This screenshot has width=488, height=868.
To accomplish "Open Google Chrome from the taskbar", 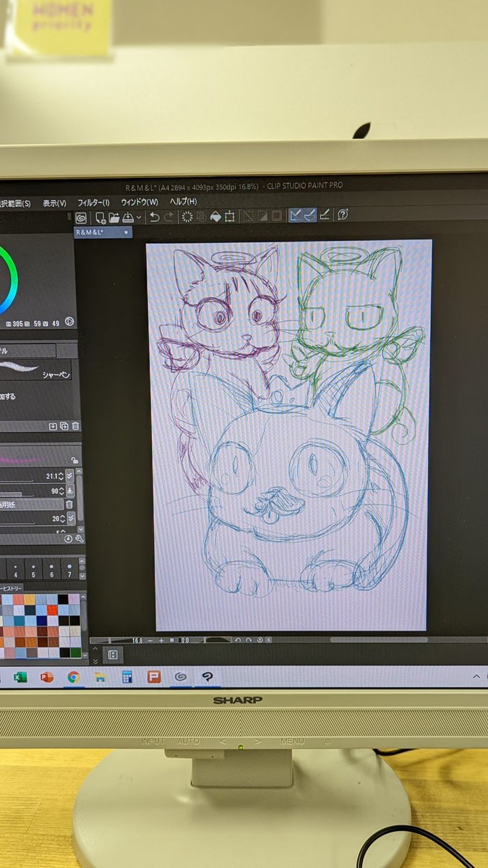I will tap(73, 678).
